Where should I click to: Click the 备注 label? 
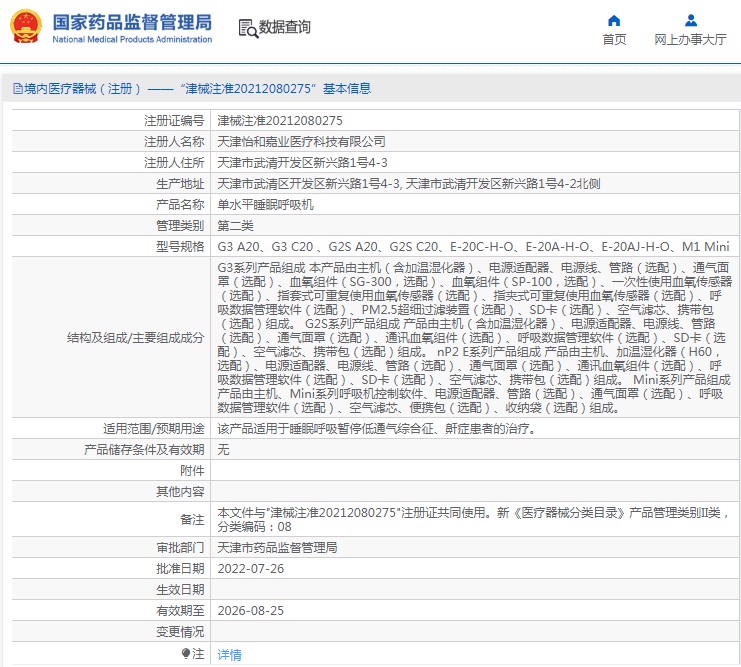[192, 520]
